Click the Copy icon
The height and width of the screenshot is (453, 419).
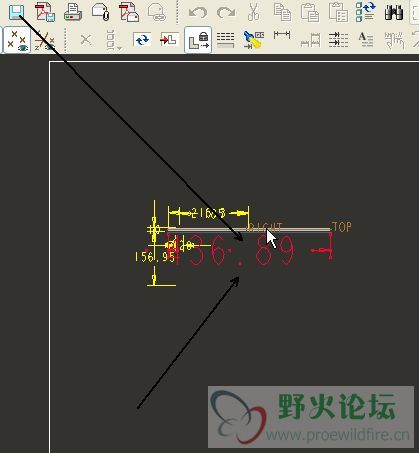click(282, 12)
